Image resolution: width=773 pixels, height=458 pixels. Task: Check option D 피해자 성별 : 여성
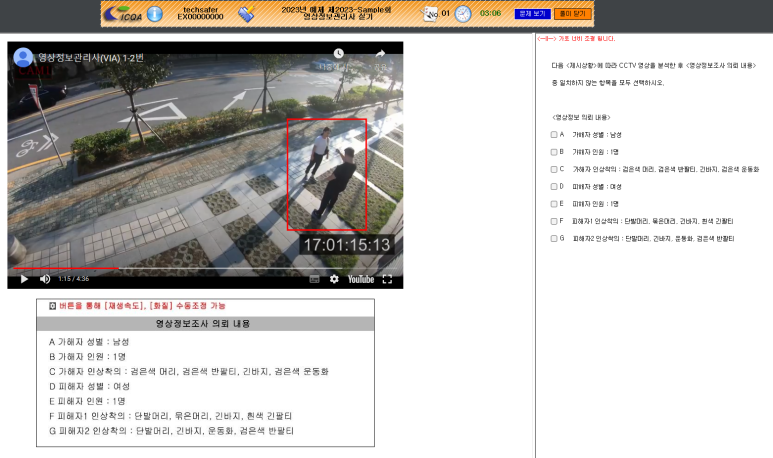[x=554, y=186]
